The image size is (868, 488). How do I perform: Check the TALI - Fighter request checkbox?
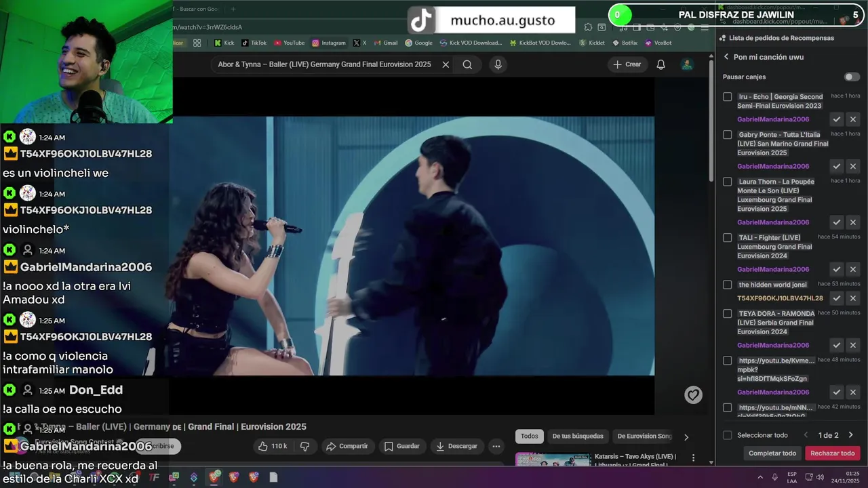[727, 238]
